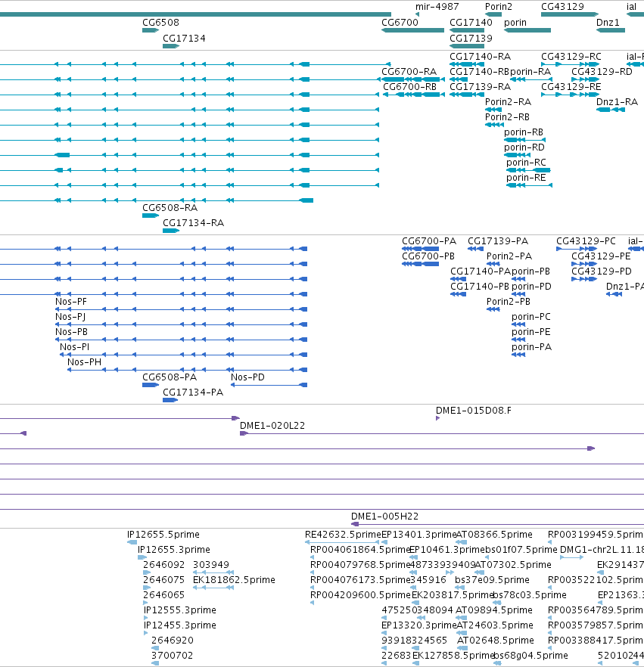This screenshot has height=667, width=644.
Task: Click the CG17140-RA transcript label
Action: coord(480,57)
